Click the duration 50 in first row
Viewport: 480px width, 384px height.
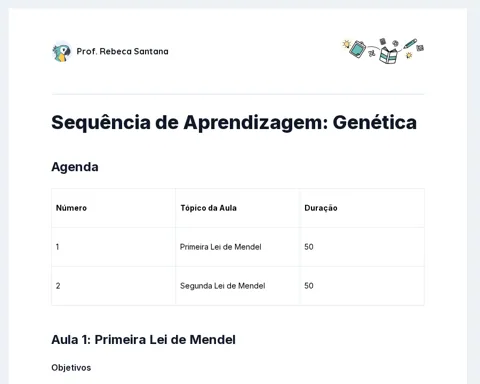coord(309,247)
